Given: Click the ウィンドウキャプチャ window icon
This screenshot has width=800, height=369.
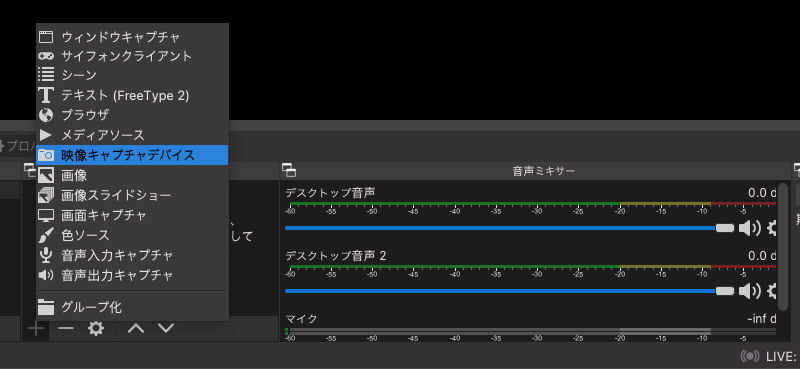Looking at the screenshot, I should 46,37.
